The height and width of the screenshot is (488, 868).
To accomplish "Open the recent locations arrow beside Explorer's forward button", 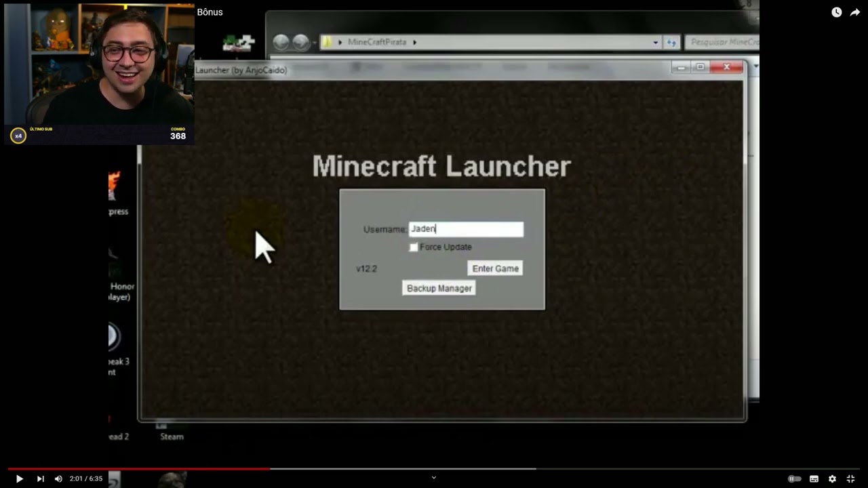I will coord(314,43).
